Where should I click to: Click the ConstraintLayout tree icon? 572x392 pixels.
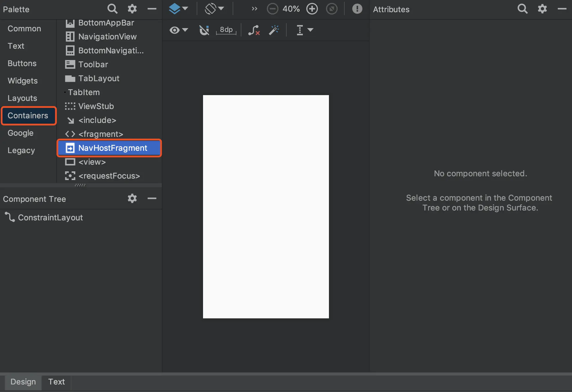(x=10, y=217)
